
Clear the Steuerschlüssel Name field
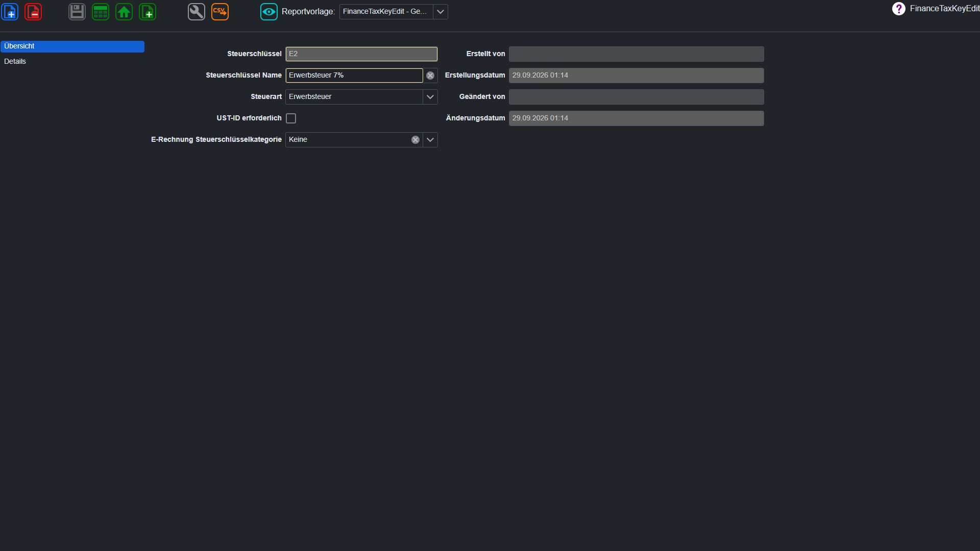430,76
